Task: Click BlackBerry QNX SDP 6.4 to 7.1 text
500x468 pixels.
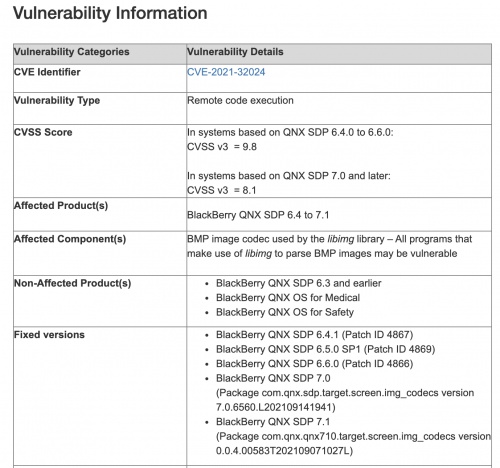Action: [x=258, y=215]
